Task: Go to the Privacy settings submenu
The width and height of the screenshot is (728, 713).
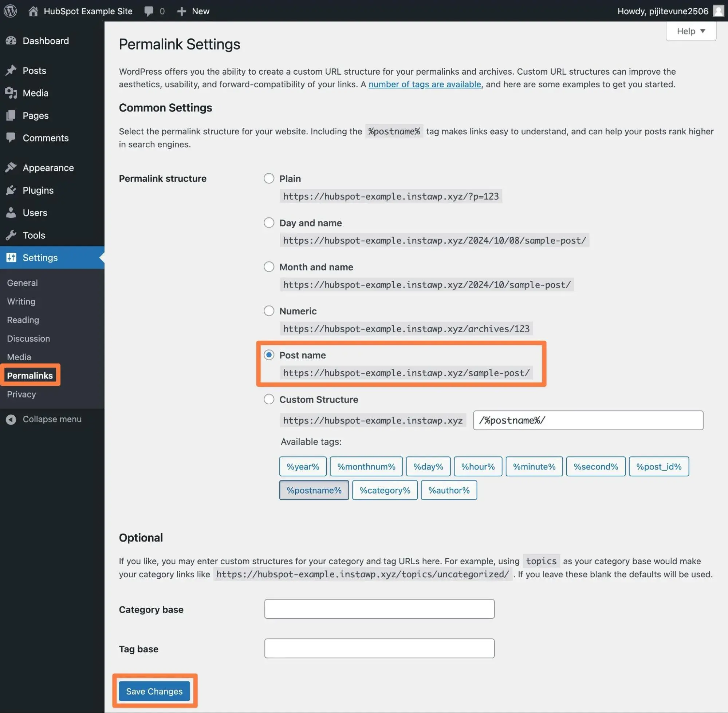Action: 21,394
